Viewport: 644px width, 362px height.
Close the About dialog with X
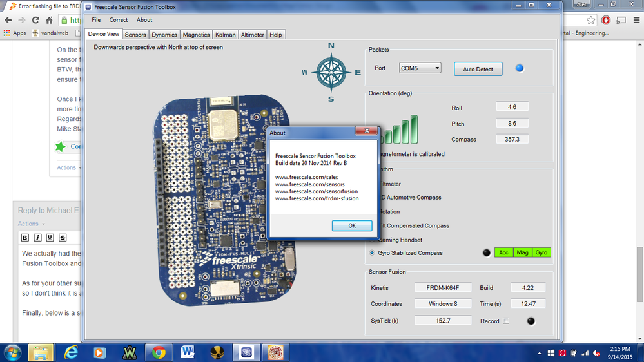click(x=367, y=131)
